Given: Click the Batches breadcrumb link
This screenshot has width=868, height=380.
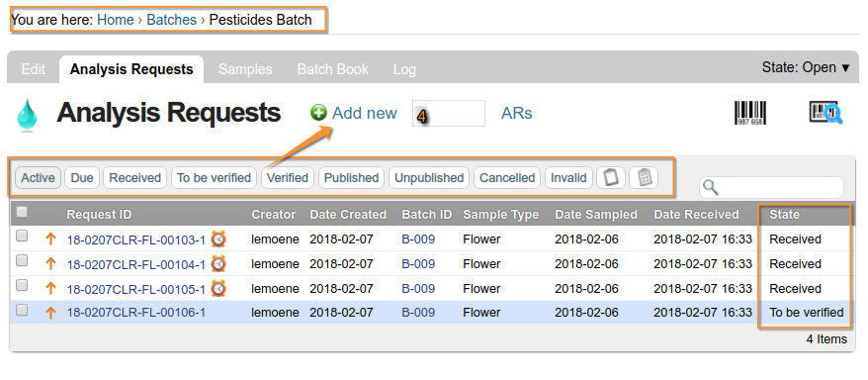Looking at the screenshot, I should tap(172, 20).
